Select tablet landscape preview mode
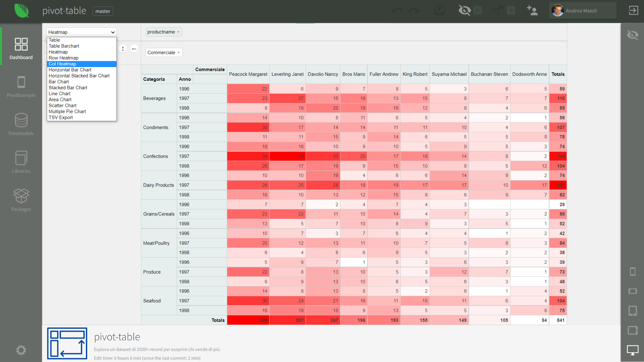 pos(633,330)
